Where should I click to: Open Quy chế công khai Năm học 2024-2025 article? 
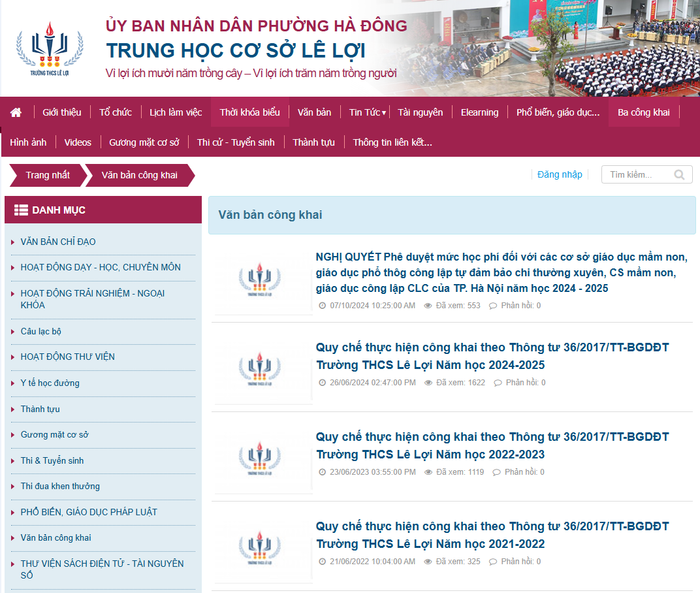tap(492, 356)
